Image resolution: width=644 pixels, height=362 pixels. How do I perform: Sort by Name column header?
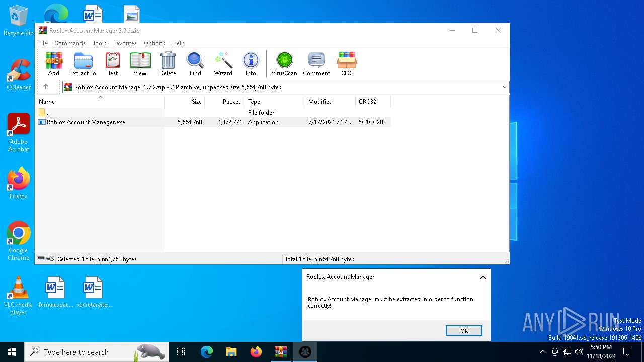click(100, 102)
